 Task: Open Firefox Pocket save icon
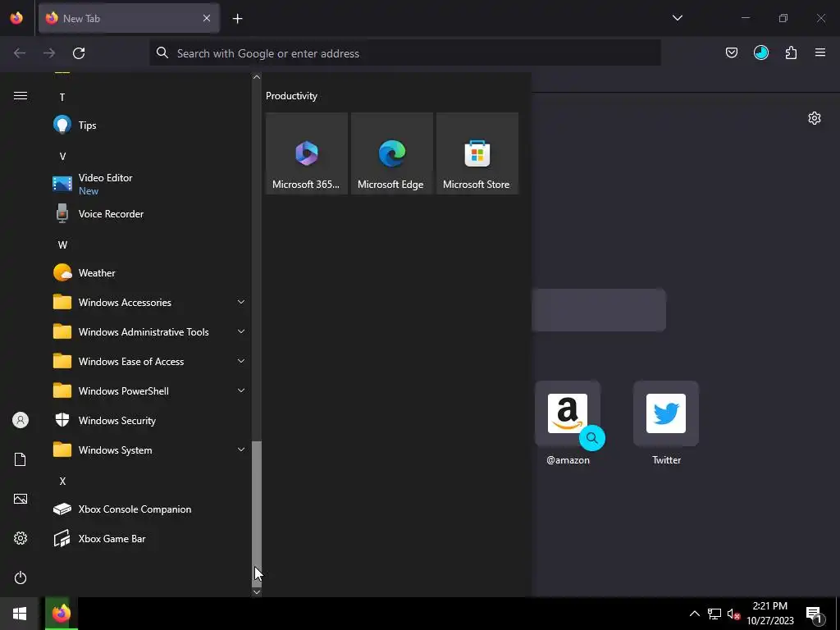[731, 53]
